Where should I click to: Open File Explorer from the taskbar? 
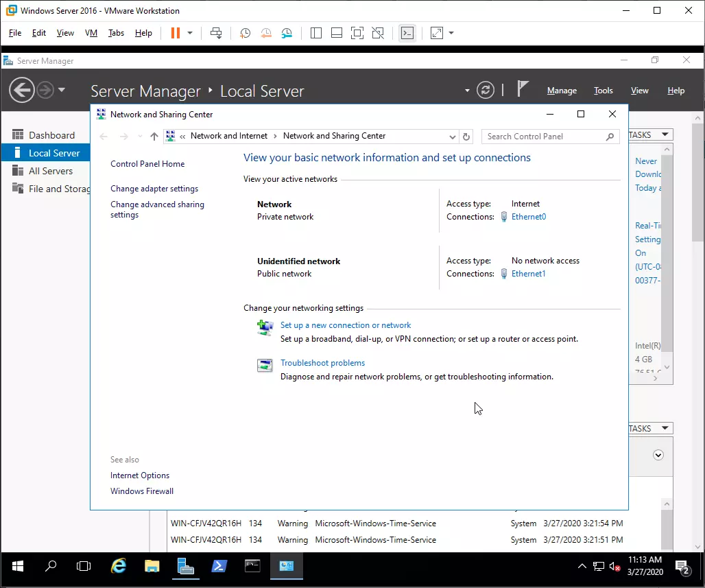point(152,566)
